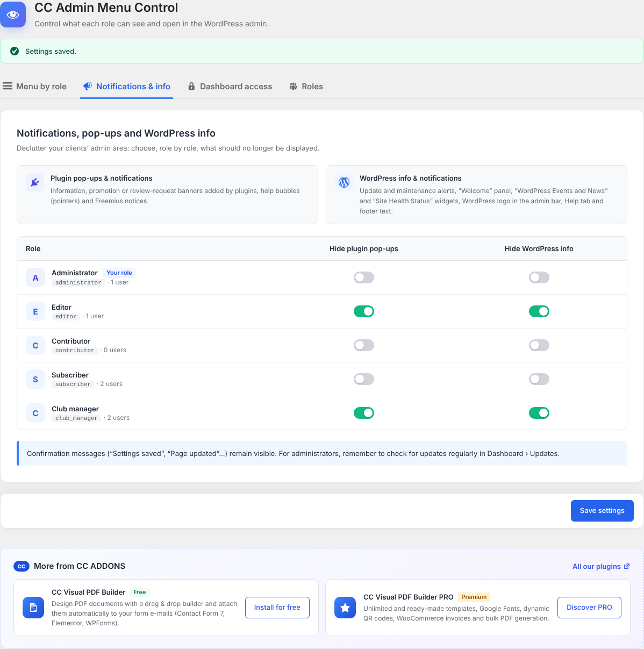Open the Roles tab
This screenshot has width=644, height=649.
[306, 87]
